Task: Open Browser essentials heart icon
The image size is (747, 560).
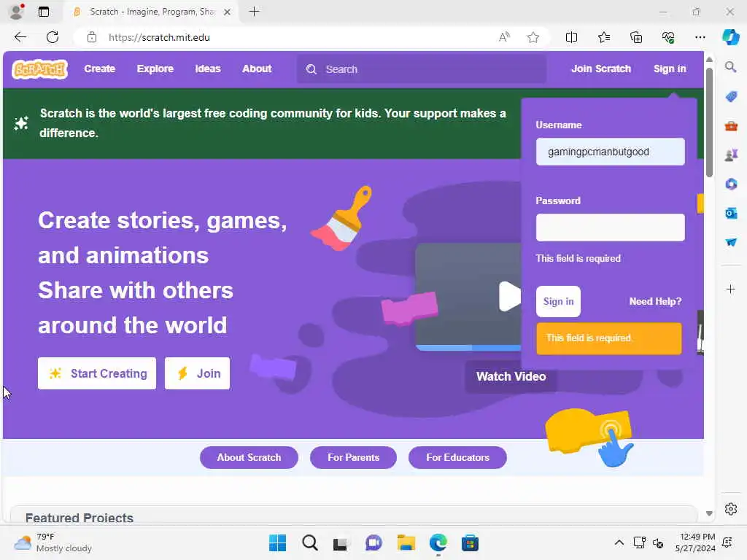Action: [x=668, y=37]
